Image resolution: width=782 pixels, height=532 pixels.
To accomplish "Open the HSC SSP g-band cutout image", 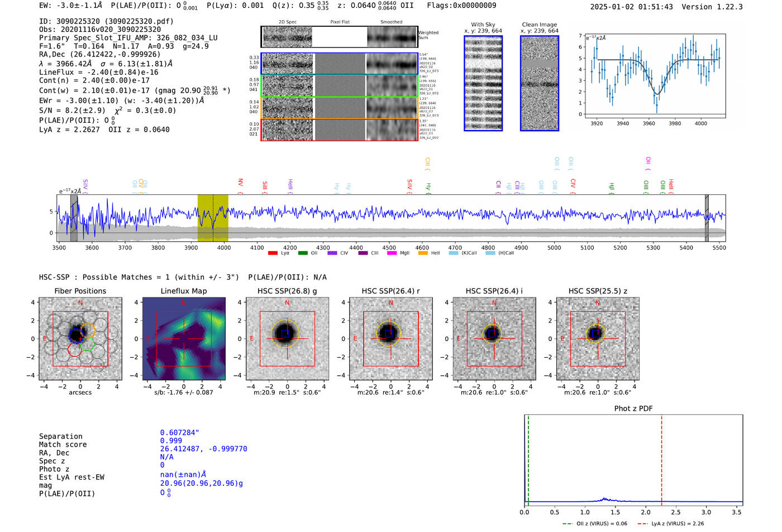I will tap(287, 339).
